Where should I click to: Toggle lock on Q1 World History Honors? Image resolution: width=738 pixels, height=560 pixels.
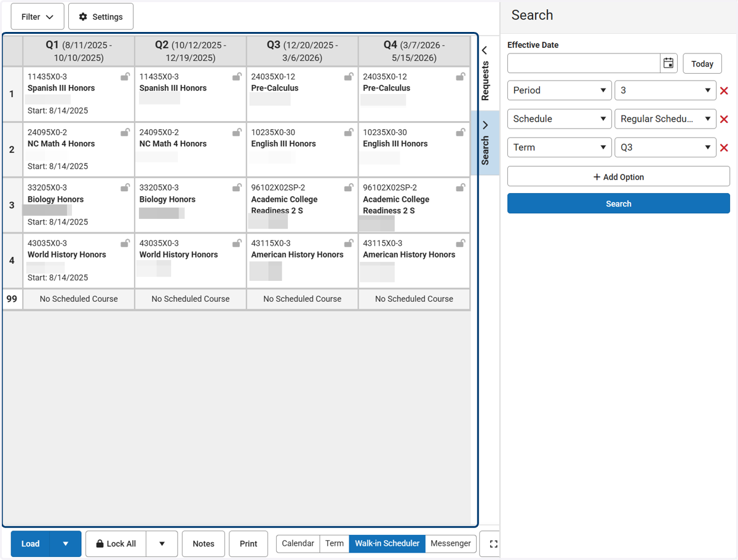[125, 243]
